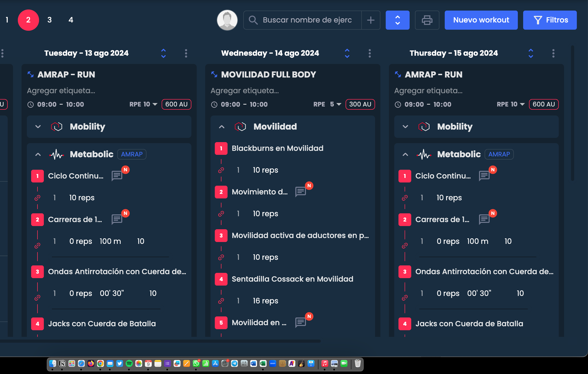This screenshot has width=588, height=374.
Task: Click Tuesday's 600 AU badge
Action: tap(176, 104)
